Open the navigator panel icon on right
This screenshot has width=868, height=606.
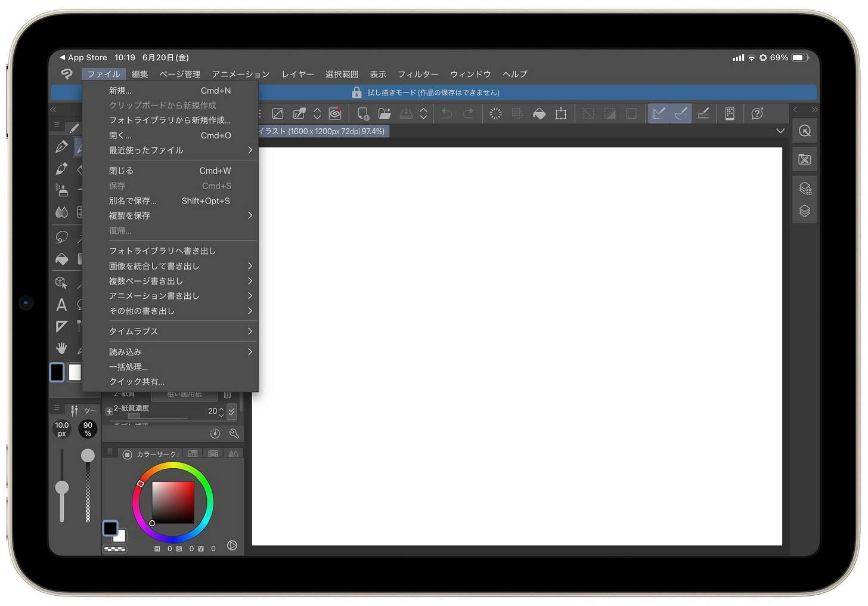pyautogui.click(x=805, y=131)
